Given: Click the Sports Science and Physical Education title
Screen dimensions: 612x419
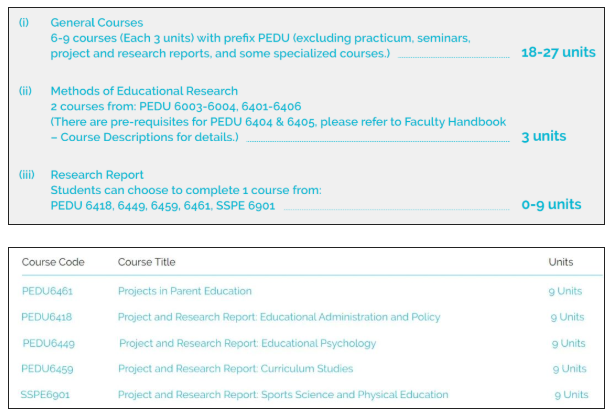Looking at the screenshot, I should pyautogui.click(x=283, y=394).
